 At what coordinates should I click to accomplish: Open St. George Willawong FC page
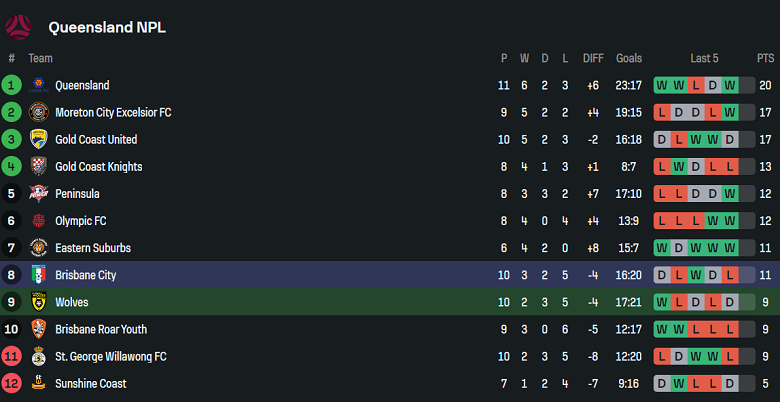pos(110,356)
